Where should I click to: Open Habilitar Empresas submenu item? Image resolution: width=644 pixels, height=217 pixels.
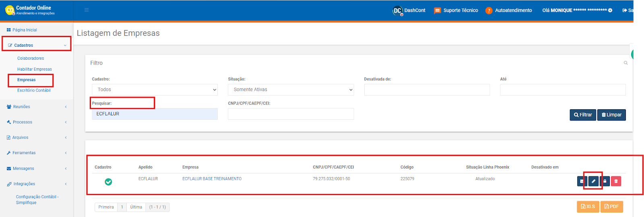[x=35, y=69]
